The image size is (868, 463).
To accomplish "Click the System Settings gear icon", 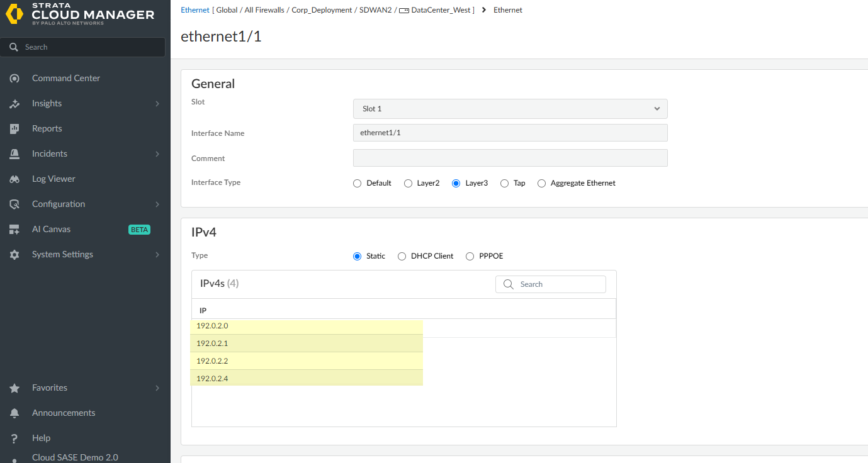I will 14,255.
